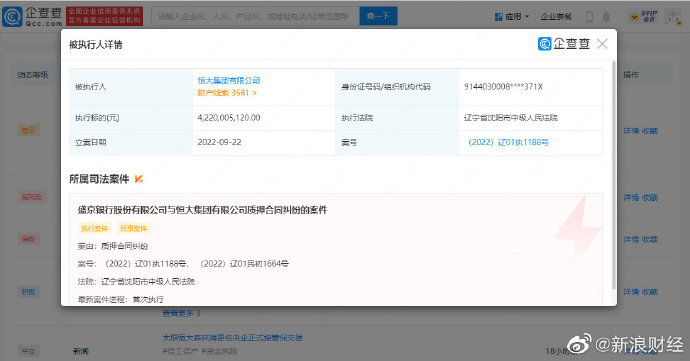Expand 财产线索 3581 arrow link
The width and height of the screenshot is (690, 361).
227,93
